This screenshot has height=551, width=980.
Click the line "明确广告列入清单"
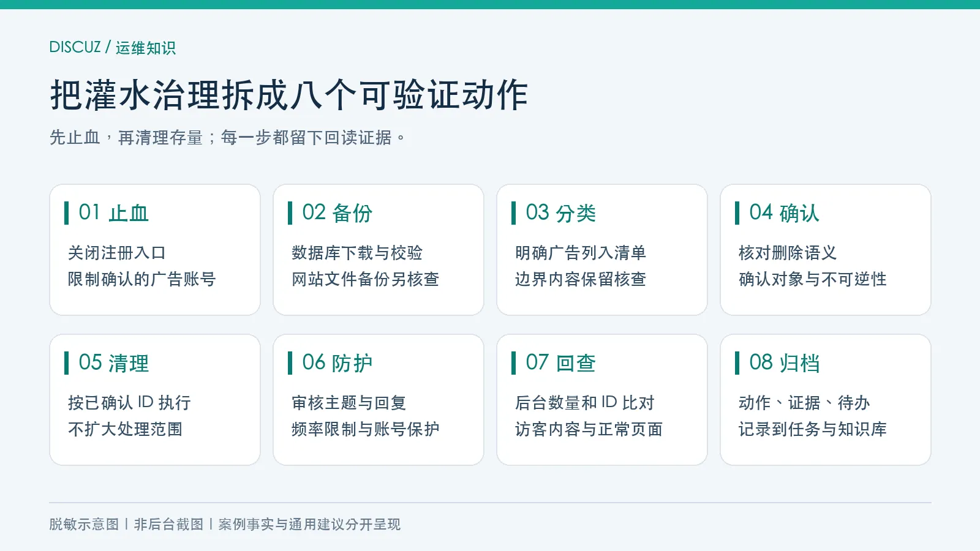(581, 253)
